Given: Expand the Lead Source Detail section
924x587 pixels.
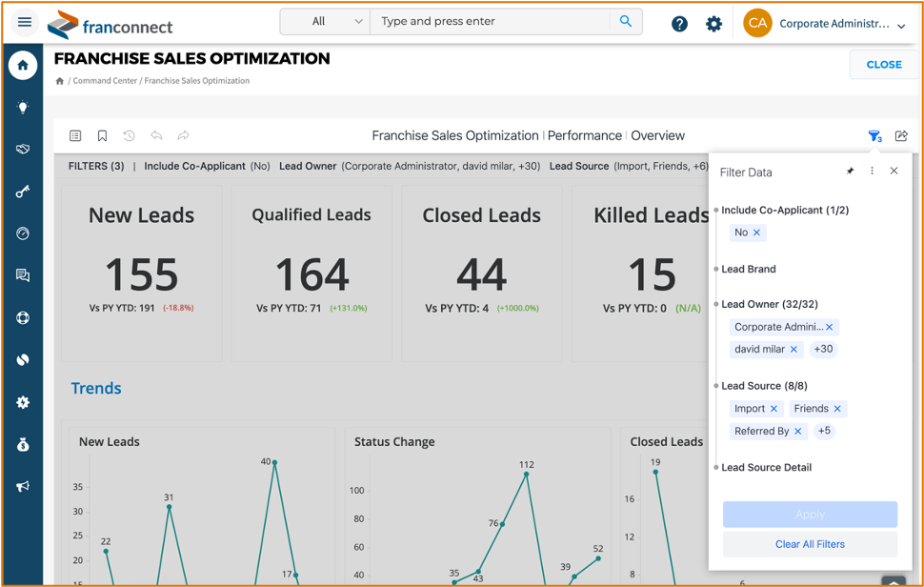Looking at the screenshot, I should coord(766,467).
